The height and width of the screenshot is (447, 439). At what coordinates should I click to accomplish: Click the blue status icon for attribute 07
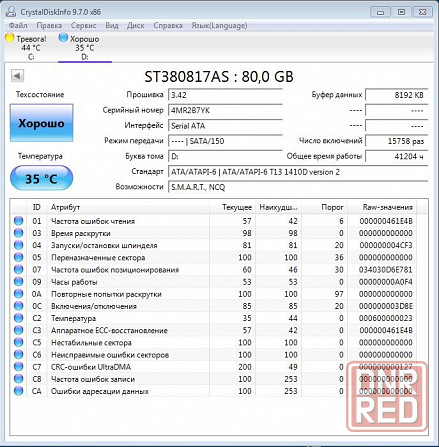tap(19, 269)
